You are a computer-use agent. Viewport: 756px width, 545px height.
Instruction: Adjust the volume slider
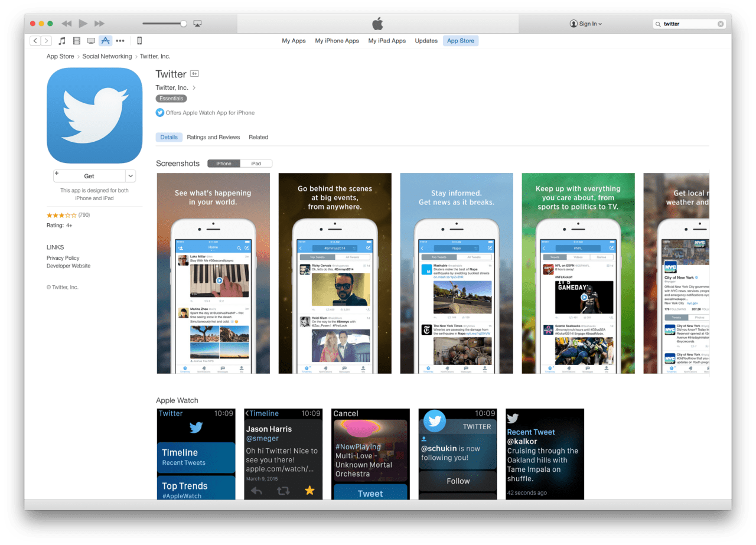[x=165, y=24]
